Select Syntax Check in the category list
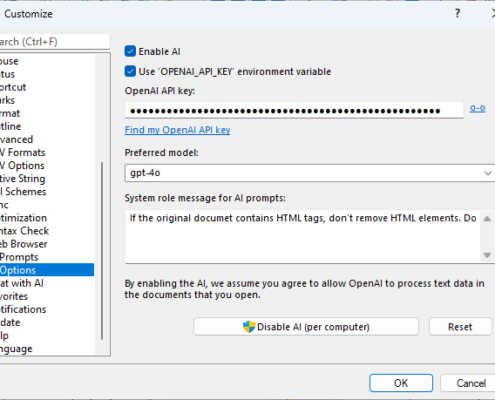The image size is (495, 400). [x=24, y=231]
